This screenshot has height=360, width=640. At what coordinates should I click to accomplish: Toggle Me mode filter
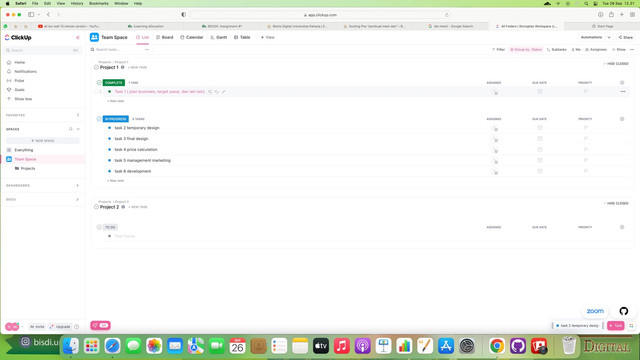click(x=576, y=49)
